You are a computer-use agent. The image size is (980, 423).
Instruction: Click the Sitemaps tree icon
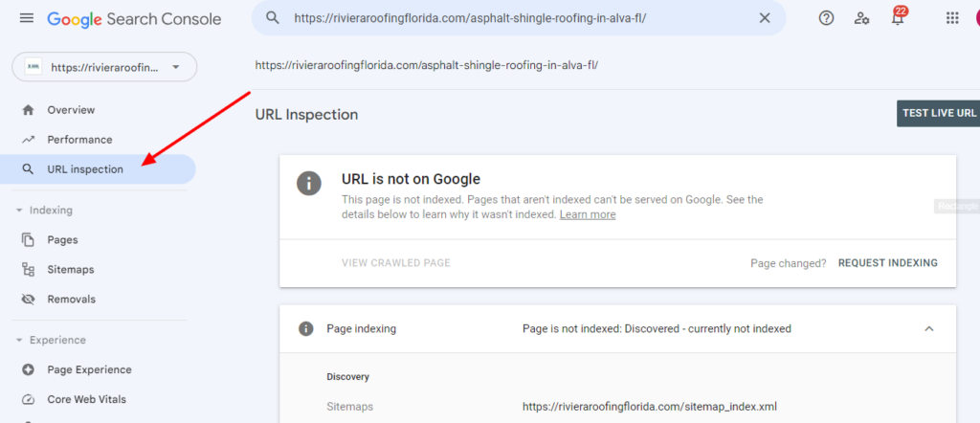point(28,269)
